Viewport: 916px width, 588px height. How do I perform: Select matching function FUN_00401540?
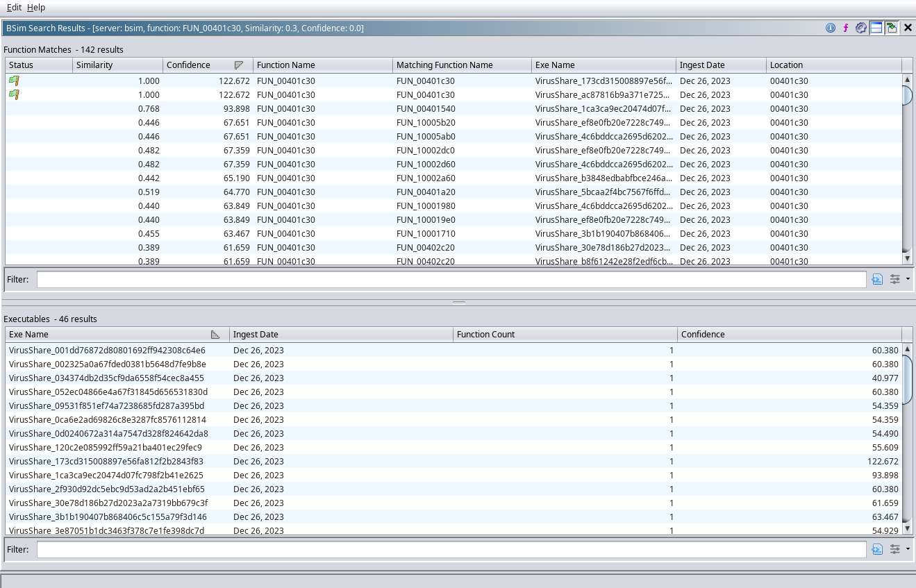tap(426, 108)
